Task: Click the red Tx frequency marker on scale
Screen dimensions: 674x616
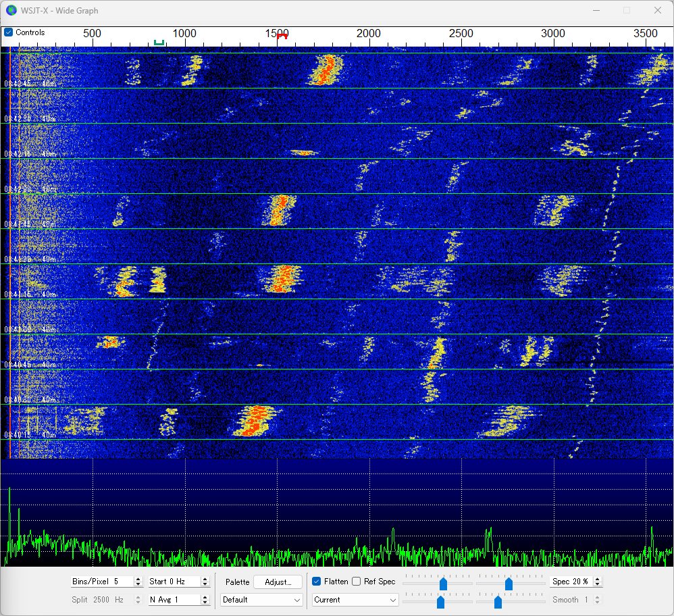Action: coord(282,36)
